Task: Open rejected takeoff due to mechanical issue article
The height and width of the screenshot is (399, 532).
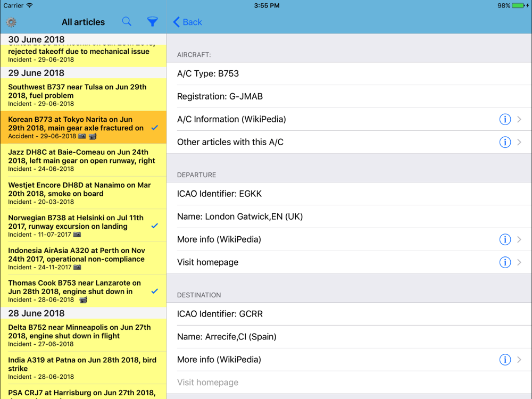Action: tap(83, 56)
